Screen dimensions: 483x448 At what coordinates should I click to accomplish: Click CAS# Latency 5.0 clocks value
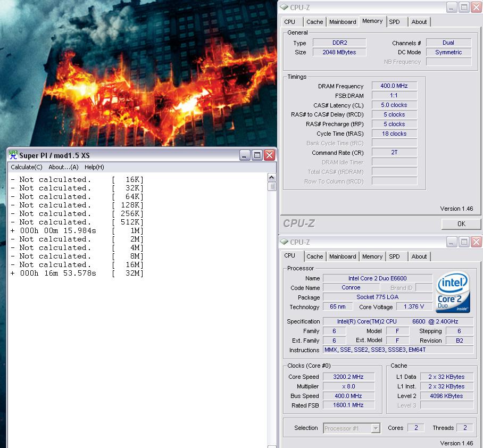tap(394, 105)
